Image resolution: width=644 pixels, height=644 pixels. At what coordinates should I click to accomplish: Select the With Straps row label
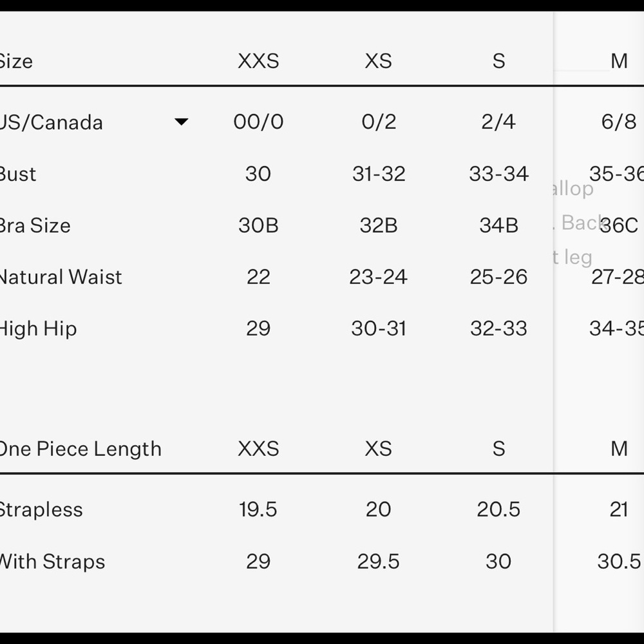click(x=52, y=562)
